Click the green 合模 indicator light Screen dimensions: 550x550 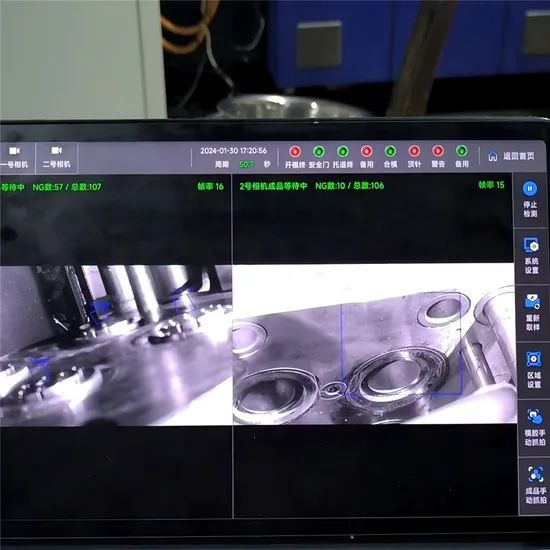pos(390,151)
